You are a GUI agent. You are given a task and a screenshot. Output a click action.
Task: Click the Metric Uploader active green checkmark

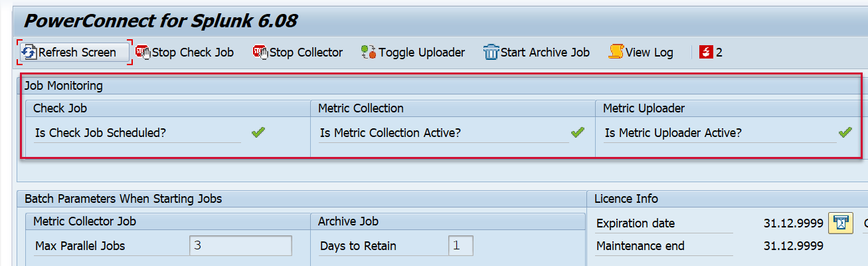(x=845, y=133)
